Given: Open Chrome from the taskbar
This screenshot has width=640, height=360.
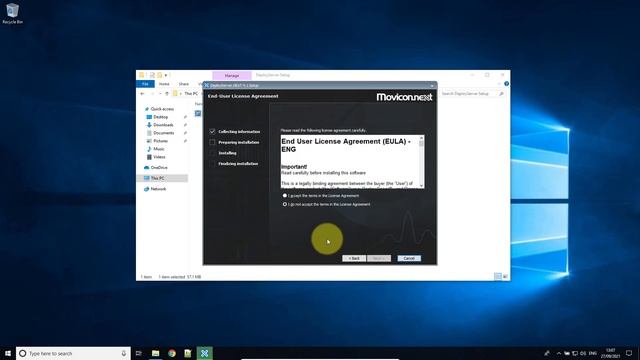Looking at the screenshot, I should tap(172, 353).
